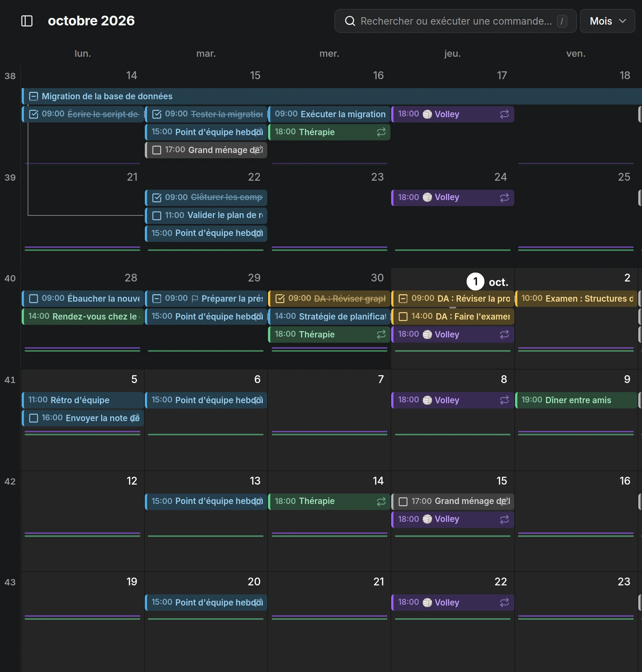Click repeat icon on Volley October 22
Viewport: 642px width, 672px height.
click(x=504, y=602)
